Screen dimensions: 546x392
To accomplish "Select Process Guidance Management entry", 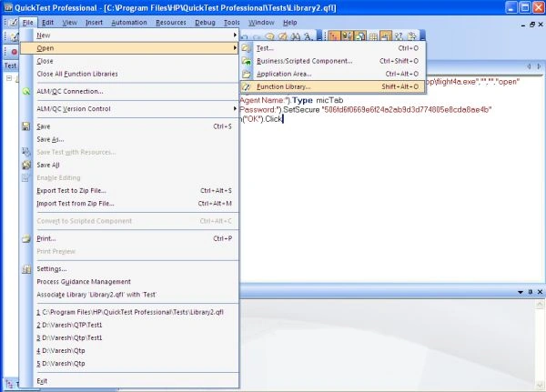I will point(129,282).
